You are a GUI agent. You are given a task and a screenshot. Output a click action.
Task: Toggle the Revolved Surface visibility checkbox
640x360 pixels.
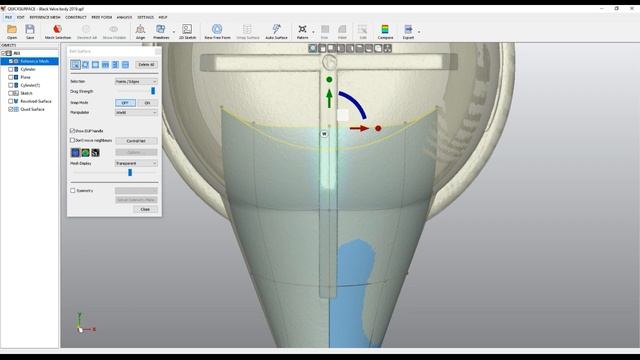point(11,101)
